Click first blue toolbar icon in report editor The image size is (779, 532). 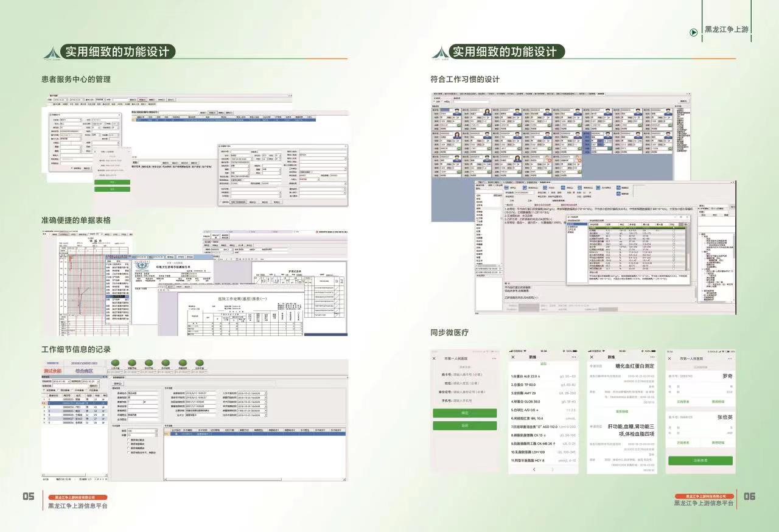tap(506, 187)
